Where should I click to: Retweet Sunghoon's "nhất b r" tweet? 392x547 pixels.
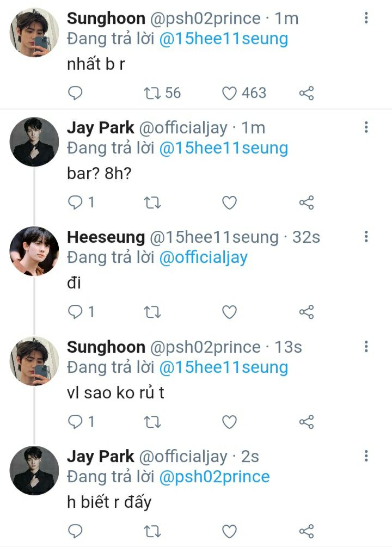click(152, 93)
